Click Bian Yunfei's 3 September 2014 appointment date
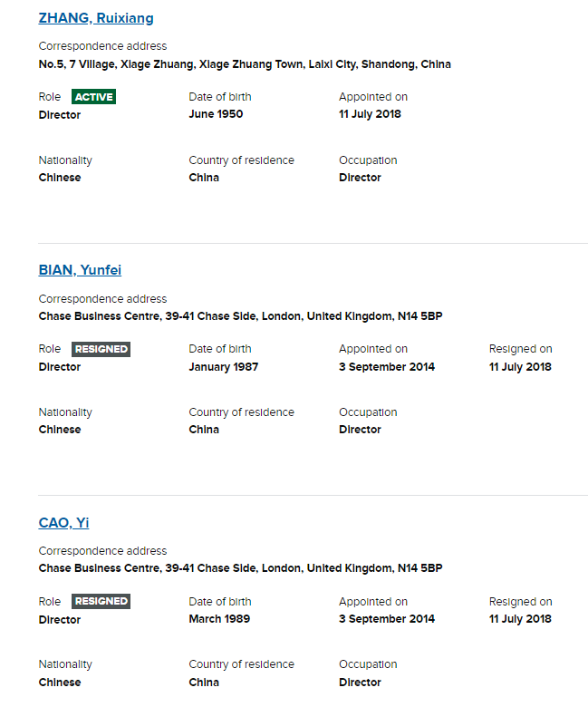Image resolution: width=588 pixels, height=707 pixels. point(387,366)
